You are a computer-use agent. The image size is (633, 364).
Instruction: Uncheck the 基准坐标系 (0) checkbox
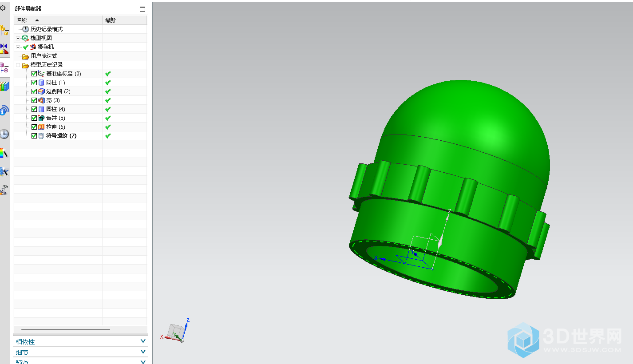34,74
